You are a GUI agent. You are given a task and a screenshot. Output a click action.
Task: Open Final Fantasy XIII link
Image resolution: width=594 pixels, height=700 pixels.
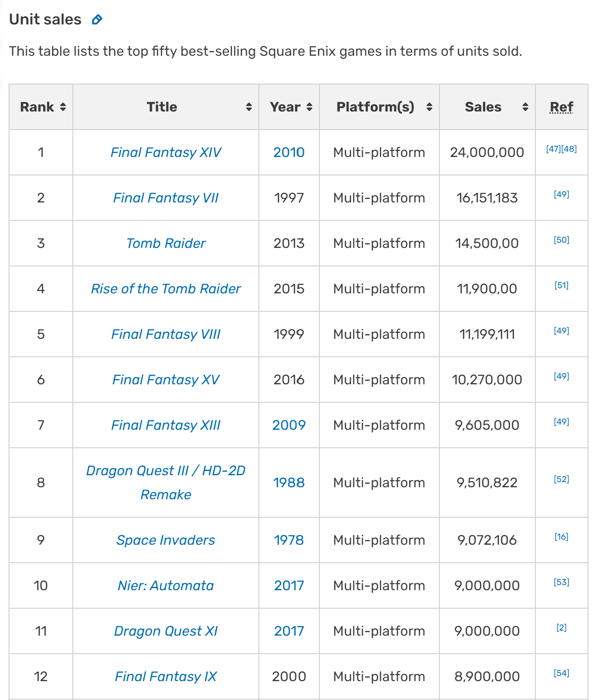point(166,425)
